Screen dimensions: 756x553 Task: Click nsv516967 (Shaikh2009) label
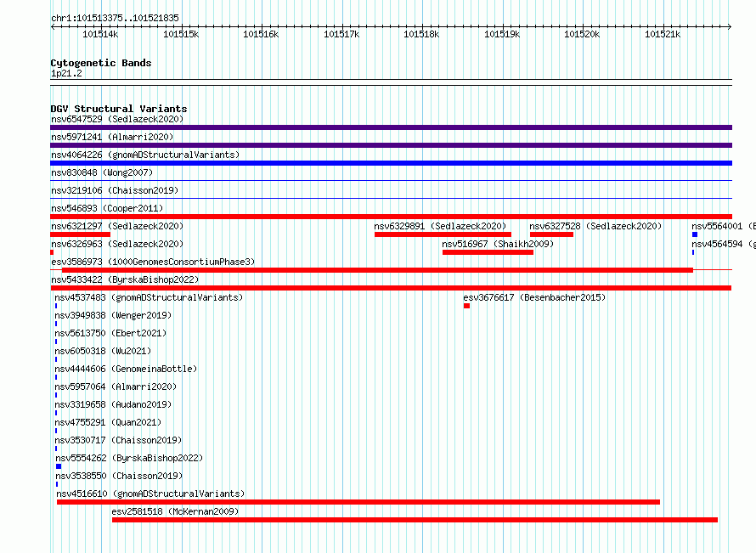[498, 244]
